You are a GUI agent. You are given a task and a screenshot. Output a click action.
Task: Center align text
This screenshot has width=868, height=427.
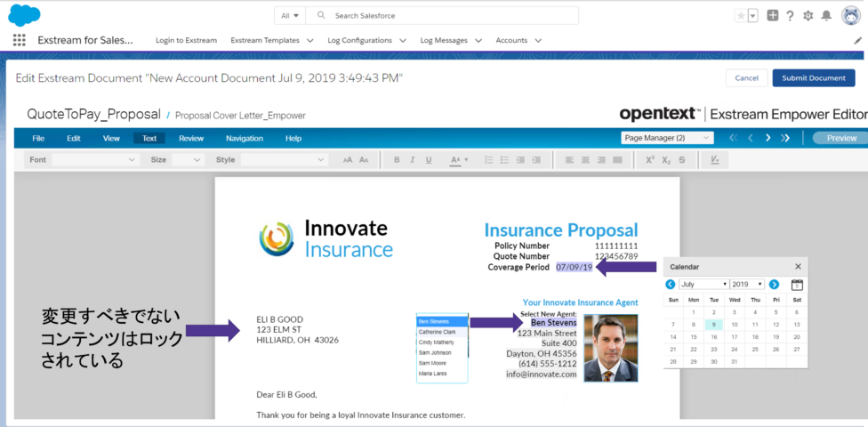tap(585, 160)
